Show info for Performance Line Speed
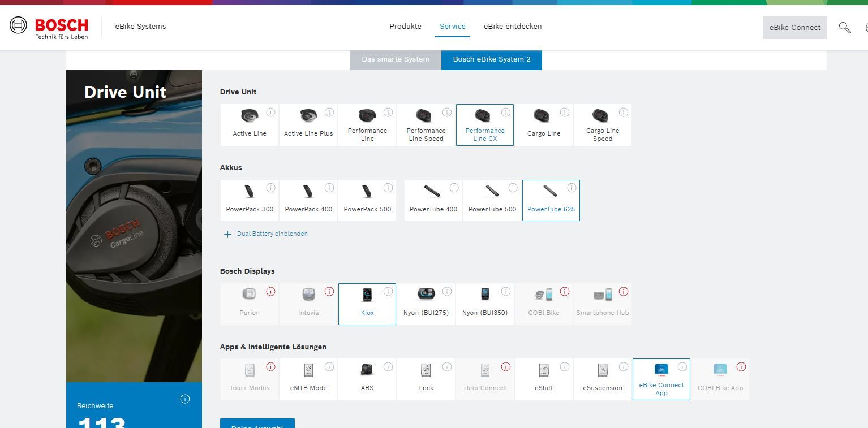 pyautogui.click(x=447, y=112)
